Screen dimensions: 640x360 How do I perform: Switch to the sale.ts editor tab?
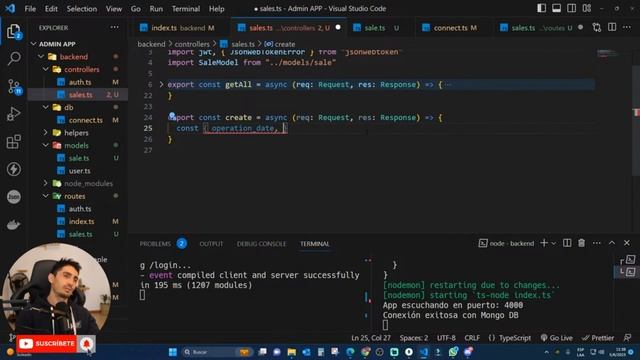(x=375, y=28)
